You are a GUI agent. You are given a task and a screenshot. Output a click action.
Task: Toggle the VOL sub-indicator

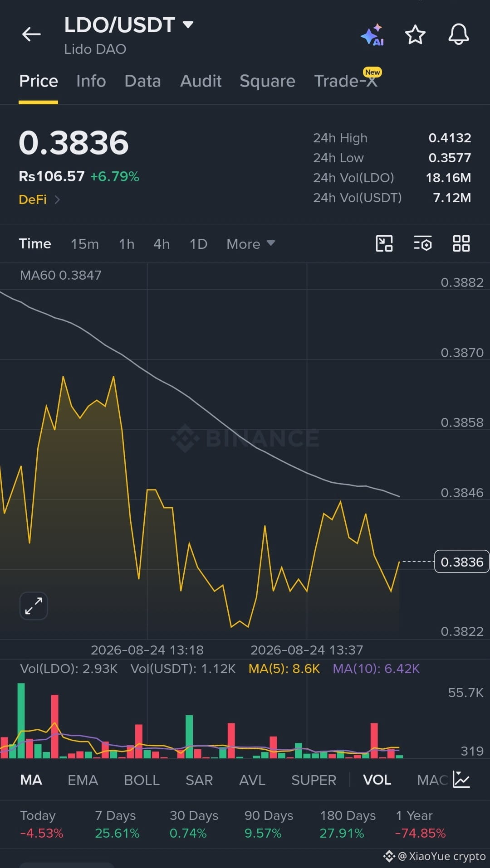click(x=377, y=780)
